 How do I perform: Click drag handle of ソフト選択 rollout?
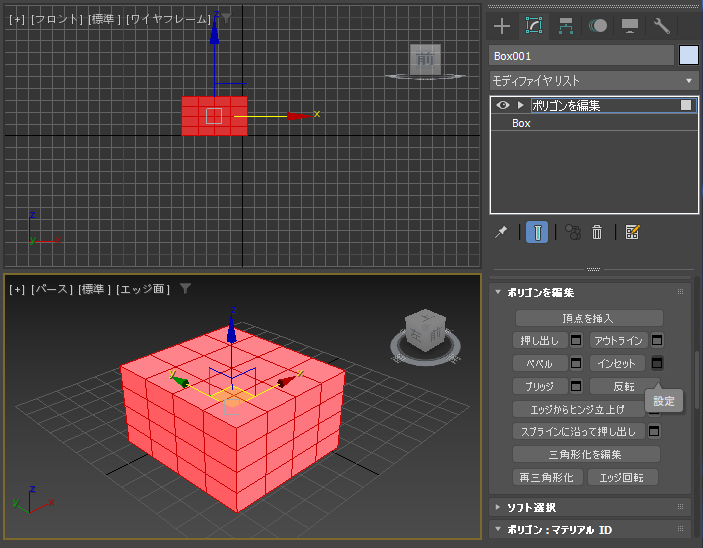pyautogui.click(x=680, y=507)
